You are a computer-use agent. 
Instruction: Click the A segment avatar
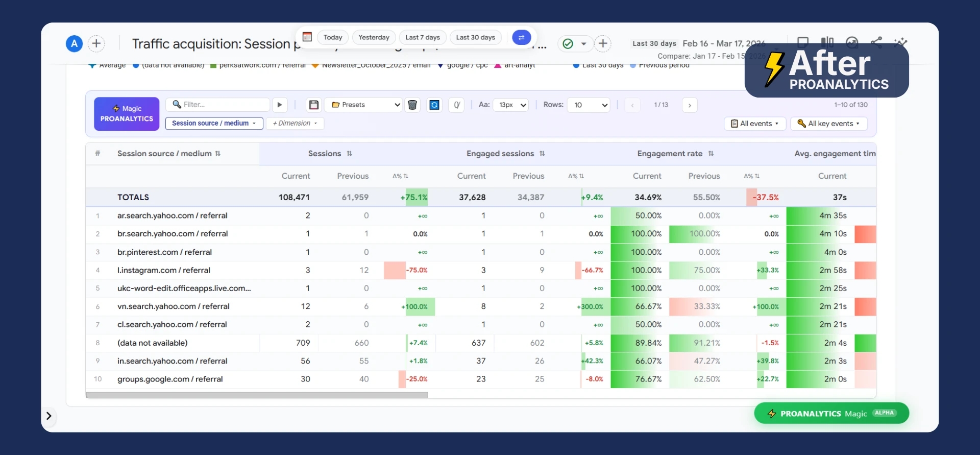[75, 43]
